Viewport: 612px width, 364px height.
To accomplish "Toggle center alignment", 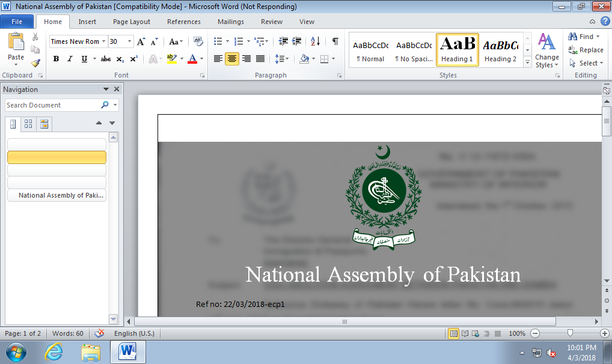I will pyautogui.click(x=232, y=59).
